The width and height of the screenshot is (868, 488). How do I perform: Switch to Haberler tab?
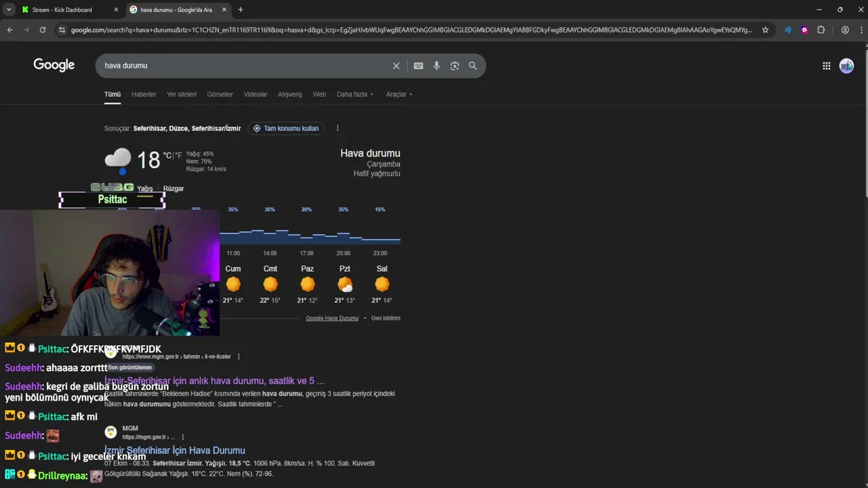point(143,94)
